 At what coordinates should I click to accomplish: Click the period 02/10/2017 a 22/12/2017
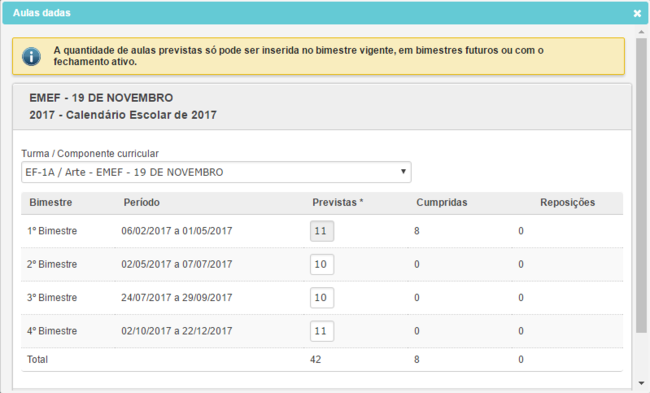177,331
